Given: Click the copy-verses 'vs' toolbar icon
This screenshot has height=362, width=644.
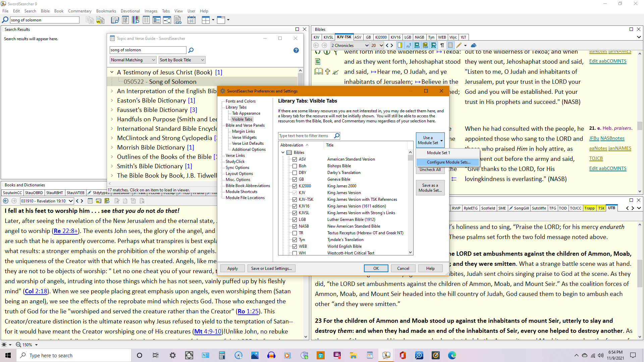Looking at the screenshot, I should (x=100, y=20).
